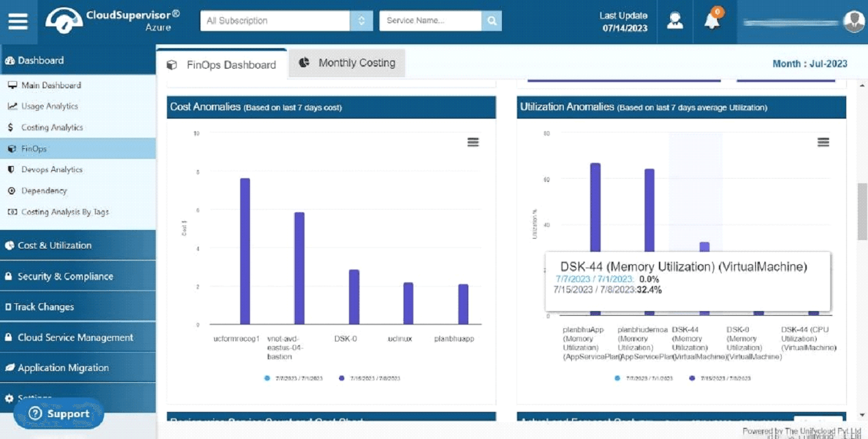Image resolution: width=868 pixels, height=439 pixels.
Task: Open the Cost Anomalies chart menu icon
Action: click(x=473, y=142)
